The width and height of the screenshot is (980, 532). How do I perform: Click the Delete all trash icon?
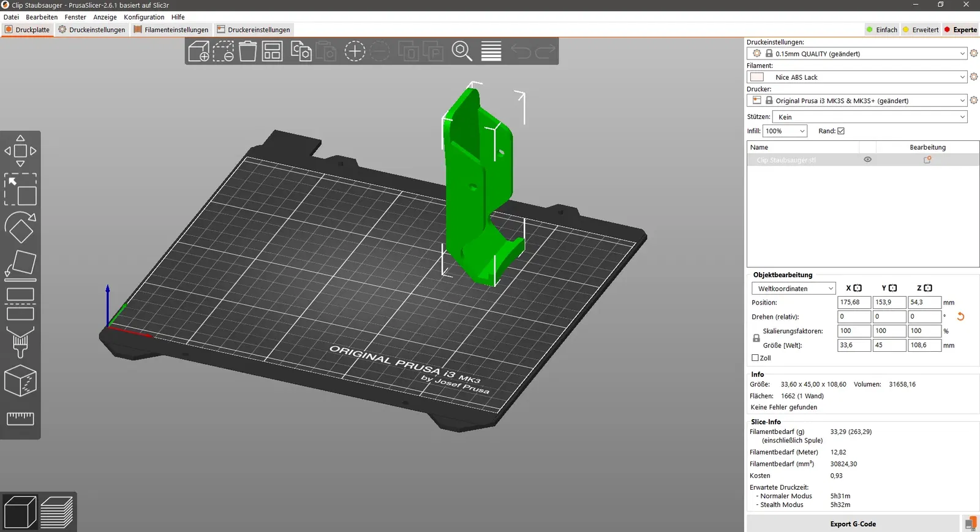click(247, 51)
